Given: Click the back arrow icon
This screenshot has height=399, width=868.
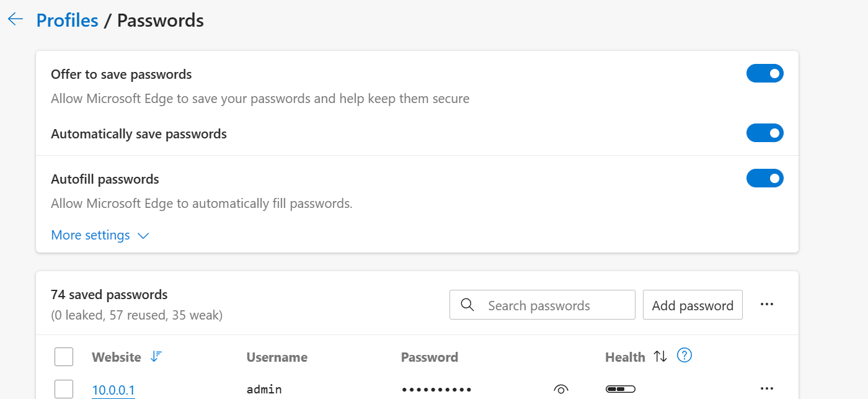Looking at the screenshot, I should click(x=15, y=19).
